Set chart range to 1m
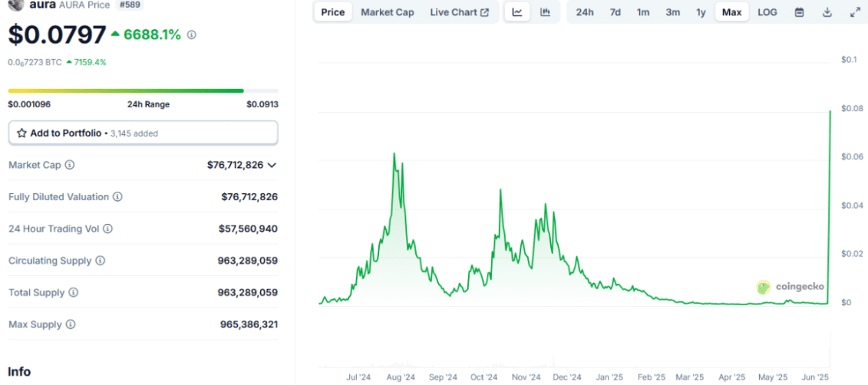868x385 pixels. 643,12
